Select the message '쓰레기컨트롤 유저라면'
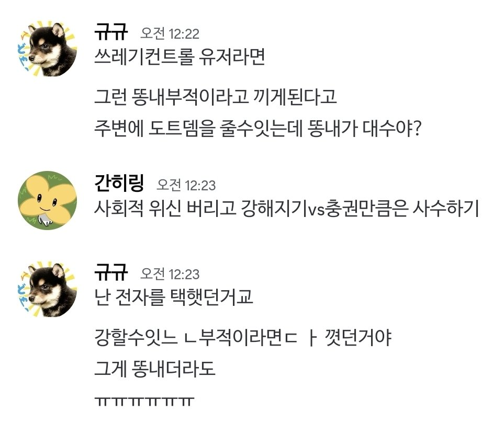Image resolution: width=504 pixels, height=423 pixels. coord(180,56)
